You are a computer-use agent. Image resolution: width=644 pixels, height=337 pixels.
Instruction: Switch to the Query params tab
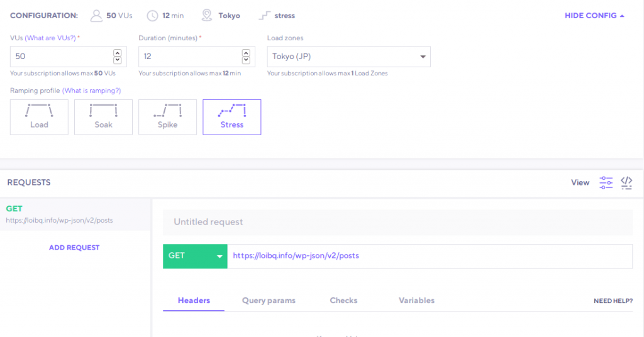[269, 301]
